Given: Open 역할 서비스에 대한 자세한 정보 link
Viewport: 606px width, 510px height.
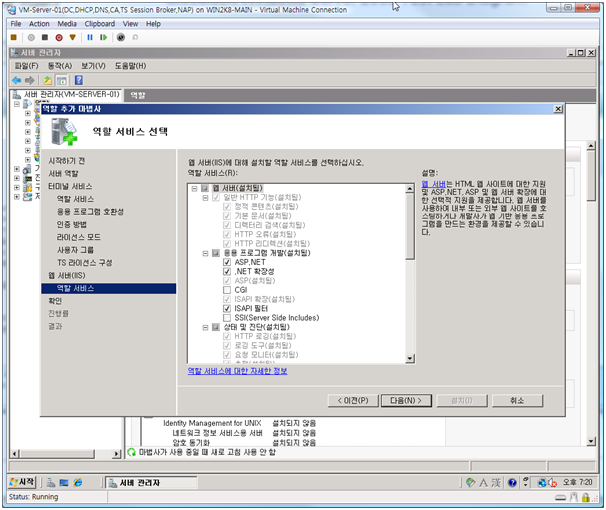Looking at the screenshot, I should tap(237, 371).
